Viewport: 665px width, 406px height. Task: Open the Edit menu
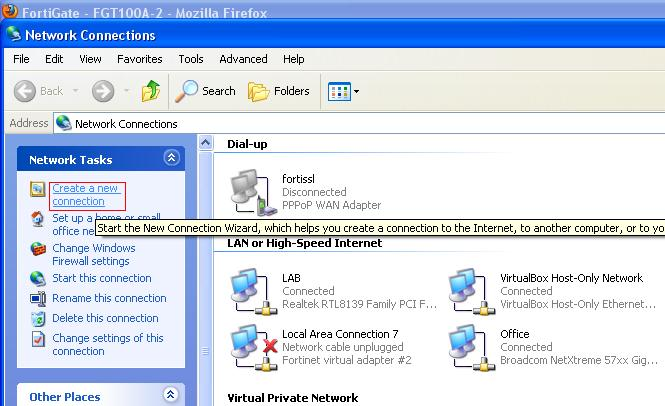point(54,59)
